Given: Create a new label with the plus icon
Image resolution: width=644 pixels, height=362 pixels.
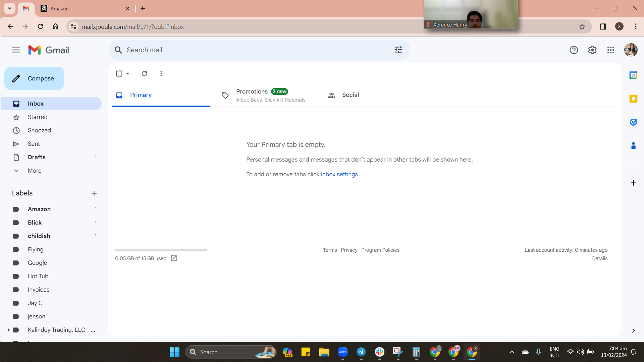Looking at the screenshot, I should (x=94, y=193).
